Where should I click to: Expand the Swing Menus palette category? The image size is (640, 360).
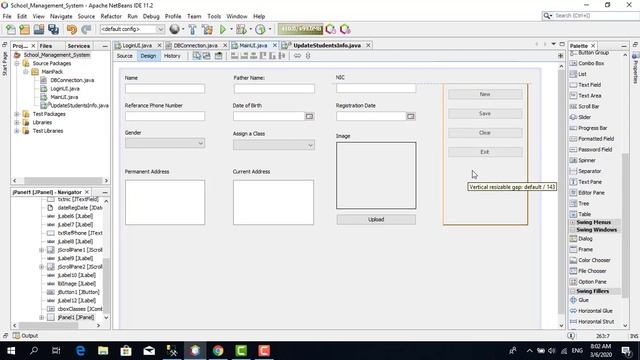click(x=572, y=222)
